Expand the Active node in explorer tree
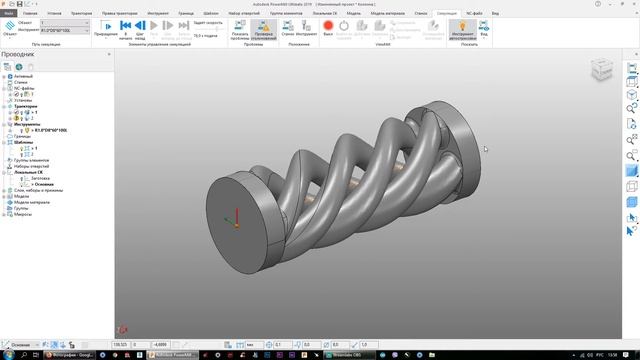This screenshot has height=360, width=640. click(x=4, y=76)
